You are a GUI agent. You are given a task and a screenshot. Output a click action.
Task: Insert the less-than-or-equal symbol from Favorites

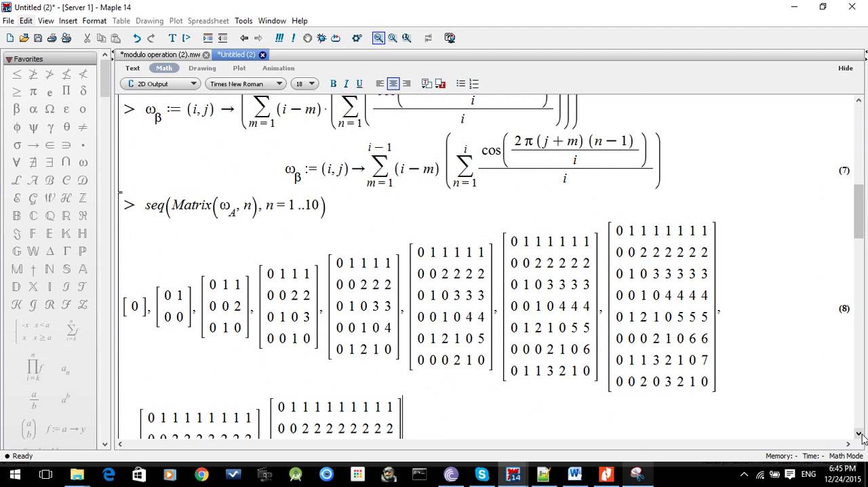(17, 74)
